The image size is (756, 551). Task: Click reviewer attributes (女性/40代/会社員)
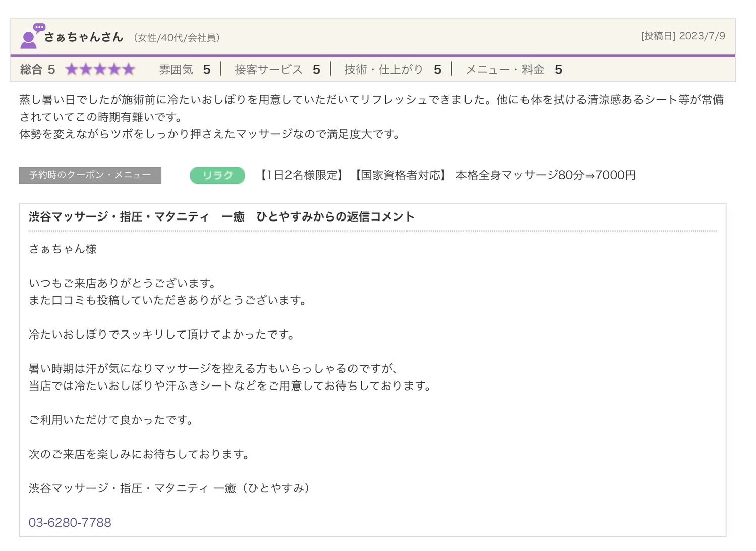click(x=177, y=38)
